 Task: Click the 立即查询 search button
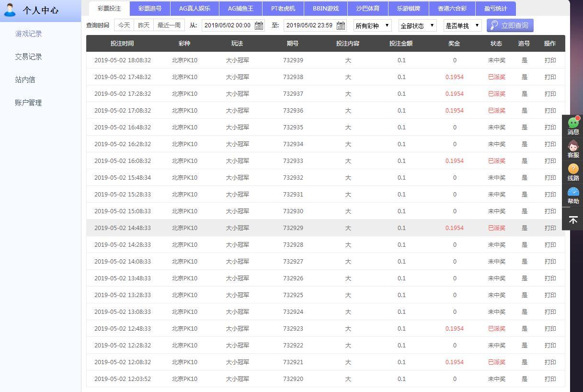pyautogui.click(x=510, y=25)
